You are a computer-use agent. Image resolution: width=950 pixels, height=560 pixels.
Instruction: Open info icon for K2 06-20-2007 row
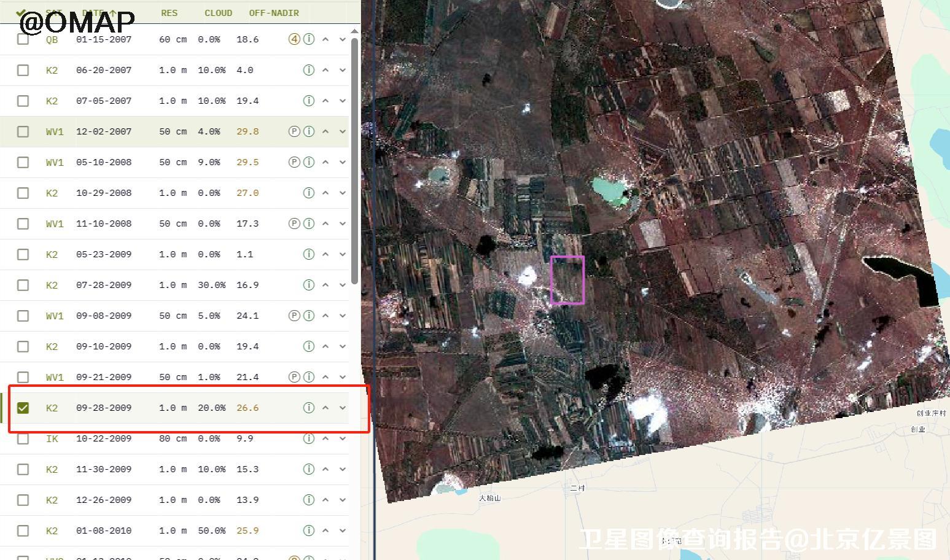309,70
